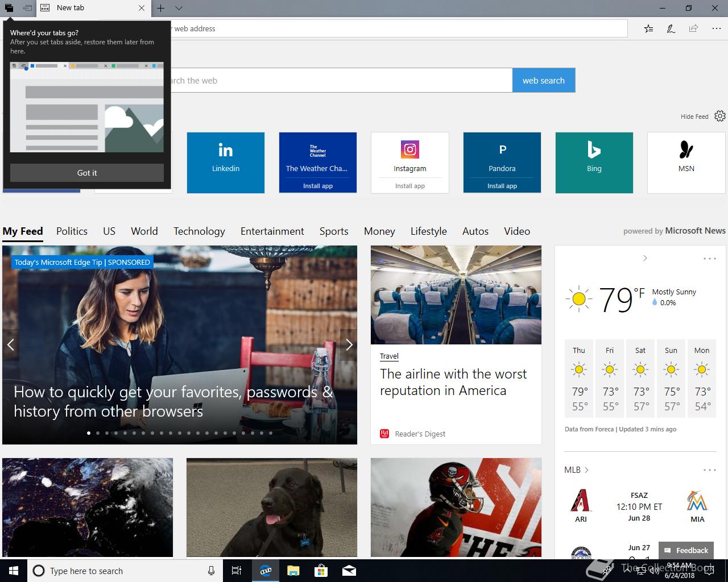Open the Instagram top site tile
Screen dimensions: 728x582
click(x=410, y=156)
